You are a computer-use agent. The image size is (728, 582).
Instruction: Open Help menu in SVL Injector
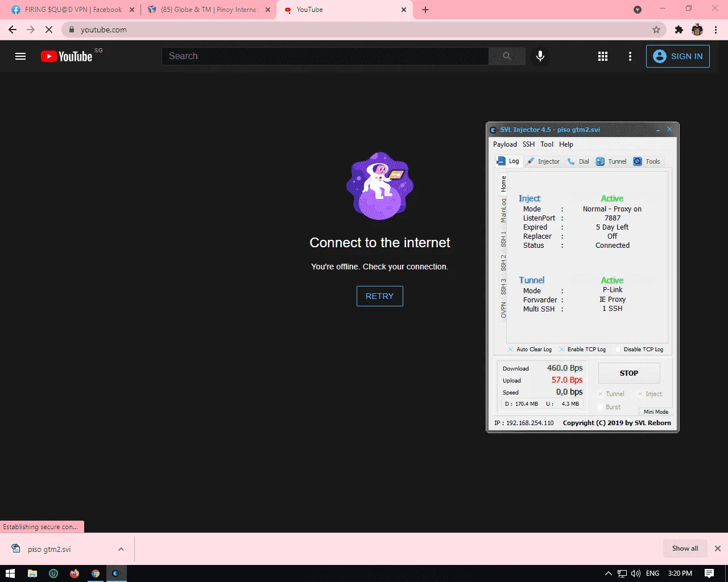(566, 144)
